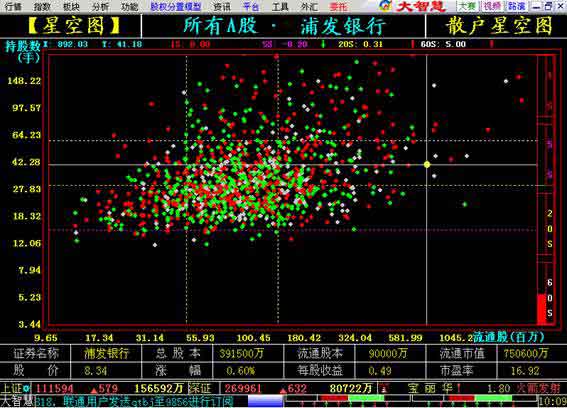Image resolution: width=567 pixels, height=408 pixels.
Task: Click the 60S: 5.00 indicator
Action: click(443, 44)
